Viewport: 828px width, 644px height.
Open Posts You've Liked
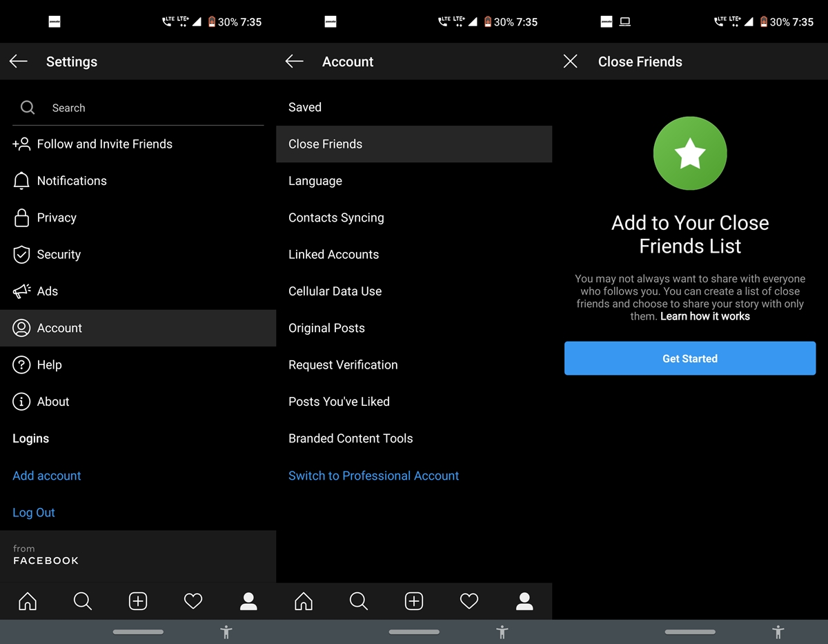[414, 402]
